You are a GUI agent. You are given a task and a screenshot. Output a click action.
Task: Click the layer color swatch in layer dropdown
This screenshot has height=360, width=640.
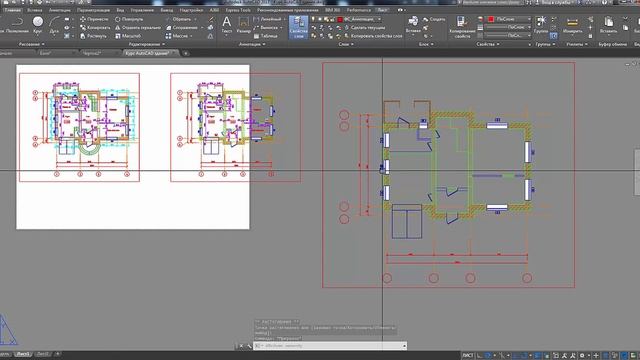tap(340, 19)
